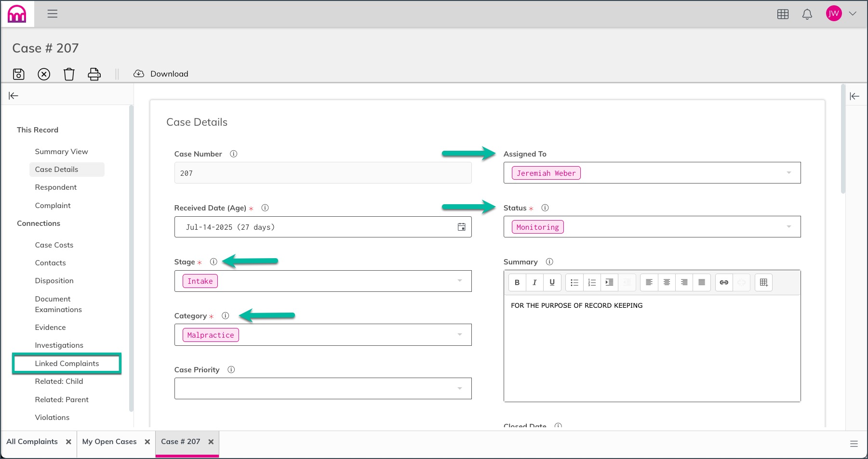Open the Received Date calendar picker
The height and width of the screenshot is (459, 868).
click(461, 227)
